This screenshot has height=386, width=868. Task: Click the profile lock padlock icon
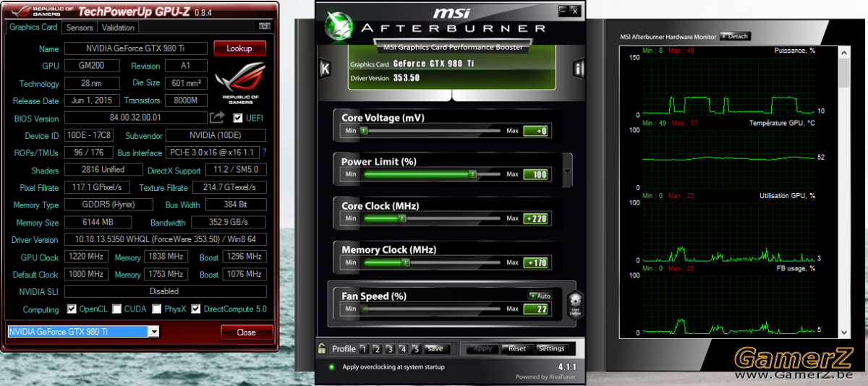click(322, 348)
